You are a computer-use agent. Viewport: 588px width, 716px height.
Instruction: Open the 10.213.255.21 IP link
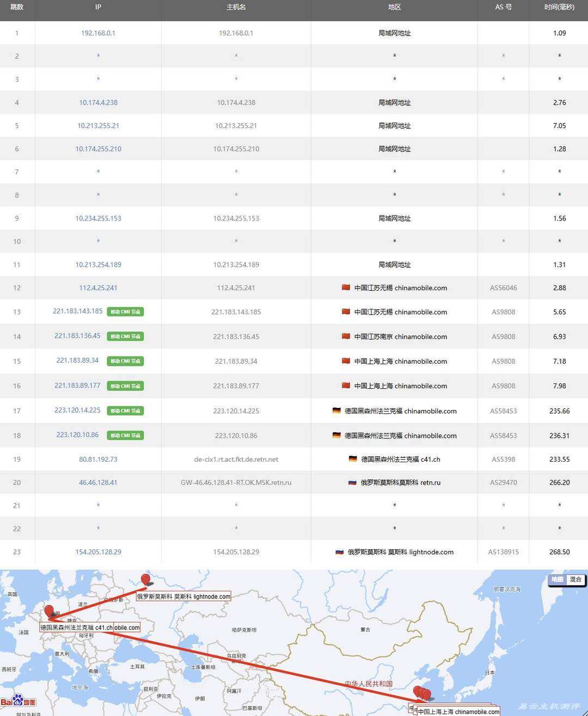(x=98, y=126)
